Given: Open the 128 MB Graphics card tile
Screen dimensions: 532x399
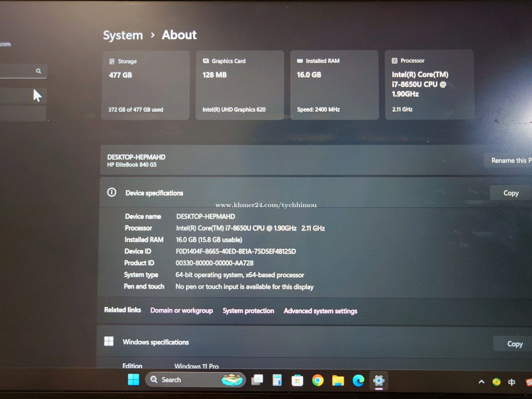Looking at the screenshot, I should (x=240, y=85).
